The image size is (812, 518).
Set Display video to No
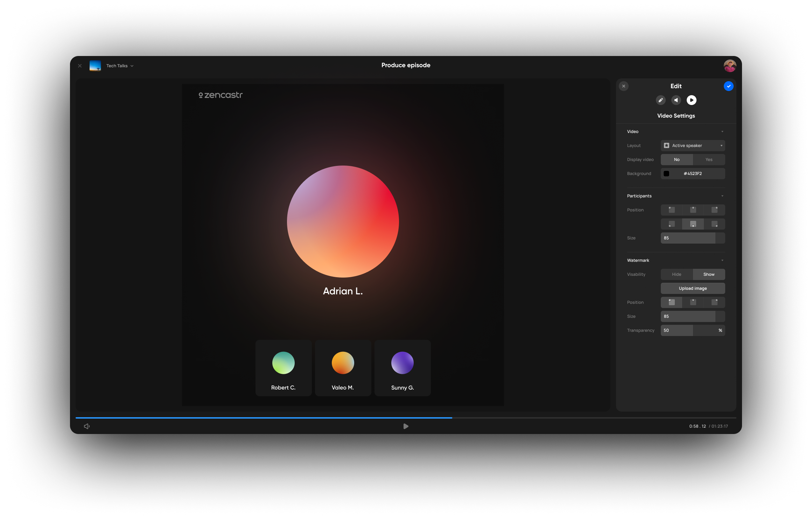click(x=677, y=160)
